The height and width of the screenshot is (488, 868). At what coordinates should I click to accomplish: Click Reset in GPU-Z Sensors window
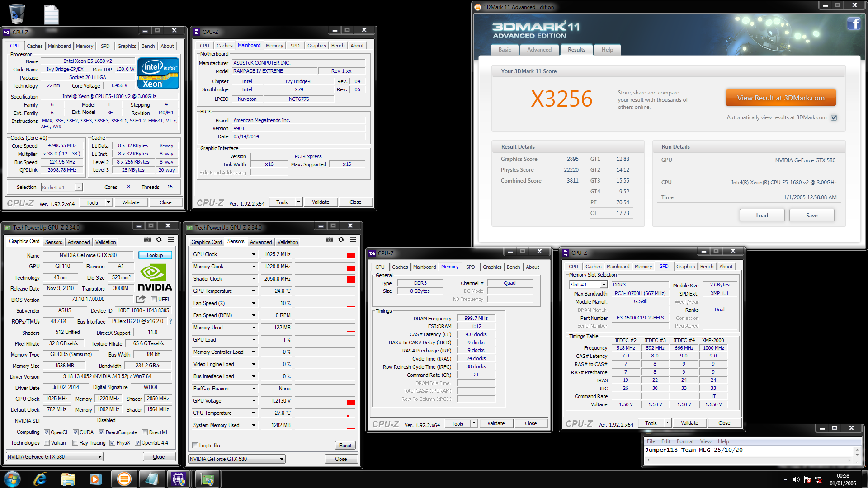[345, 446]
